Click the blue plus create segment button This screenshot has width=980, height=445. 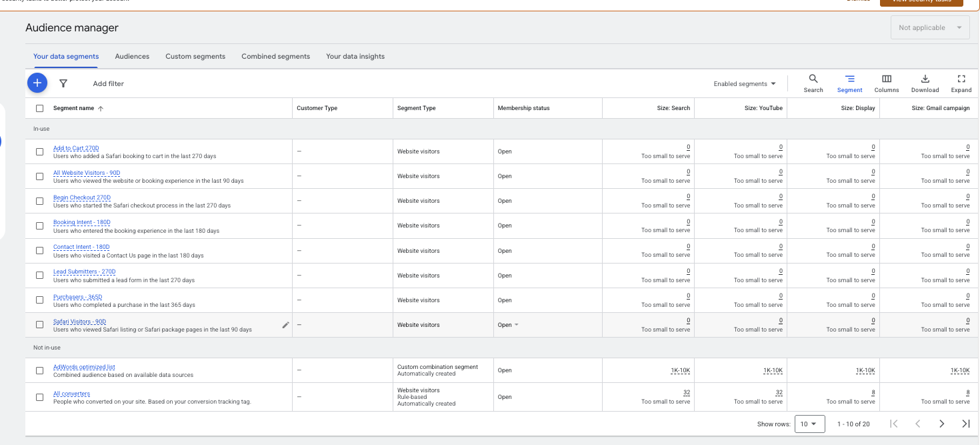(x=37, y=83)
